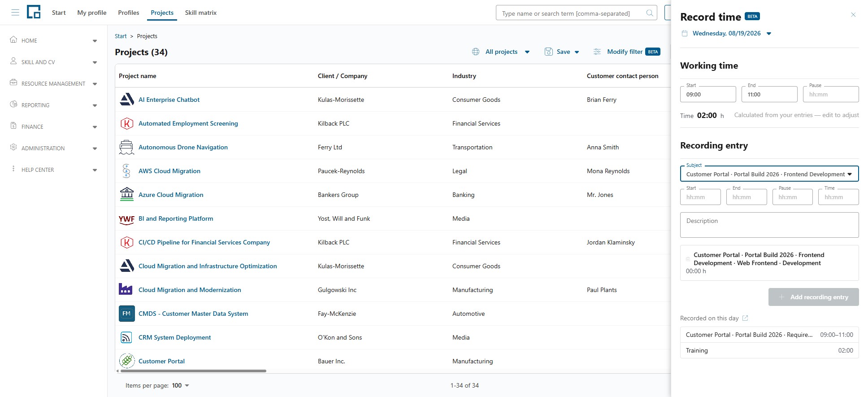This screenshot has width=868, height=397.
Task: Click the application logo icon
Action: tap(34, 12)
